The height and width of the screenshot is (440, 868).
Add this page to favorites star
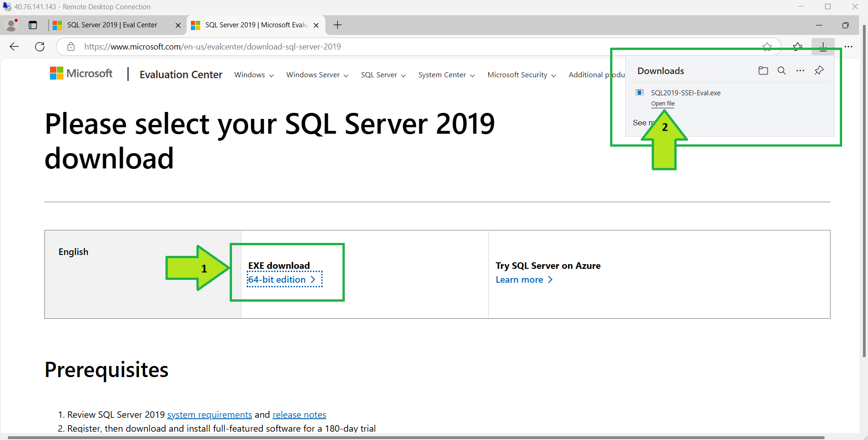767,46
